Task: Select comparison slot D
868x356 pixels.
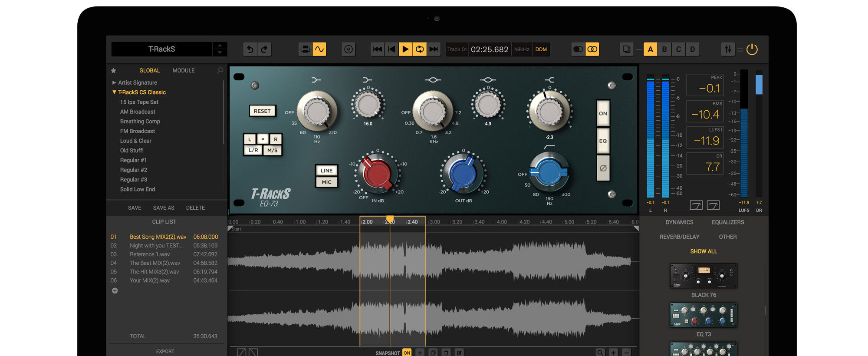Action: point(693,49)
